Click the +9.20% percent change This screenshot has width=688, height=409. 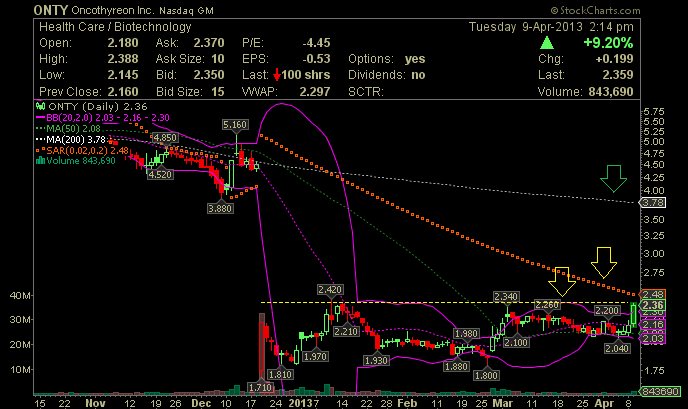point(608,43)
